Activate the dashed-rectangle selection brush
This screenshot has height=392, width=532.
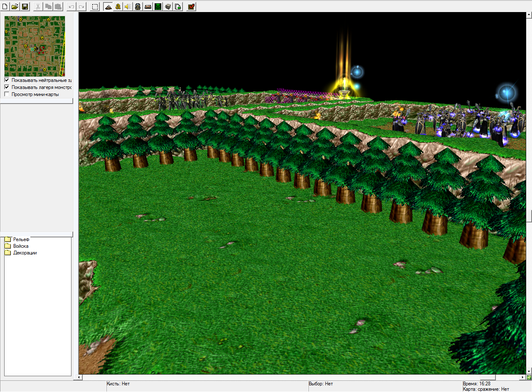[95, 7]
